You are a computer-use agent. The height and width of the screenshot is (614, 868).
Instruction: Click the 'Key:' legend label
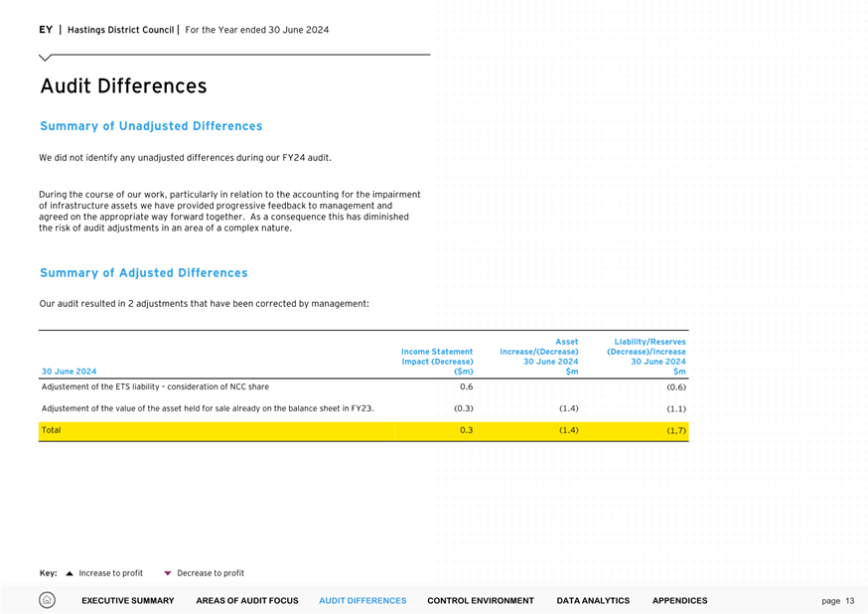[x=48, y=573]
